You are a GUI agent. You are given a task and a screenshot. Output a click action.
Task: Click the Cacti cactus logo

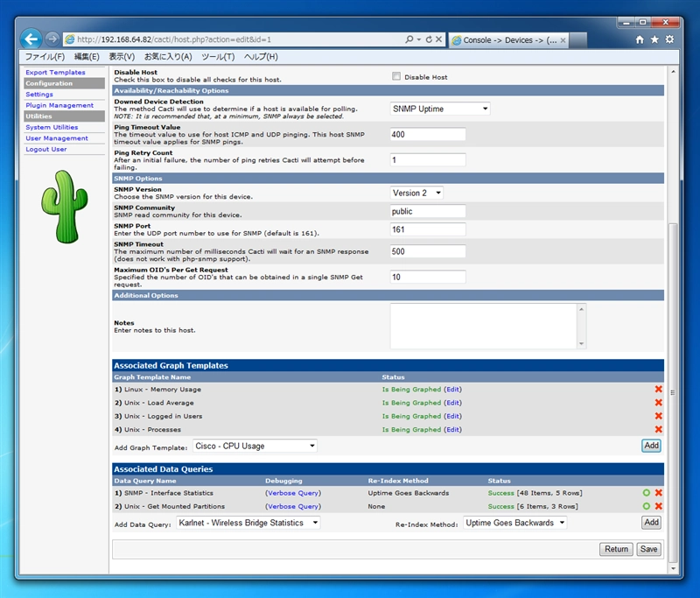click(x=64, y=207)
